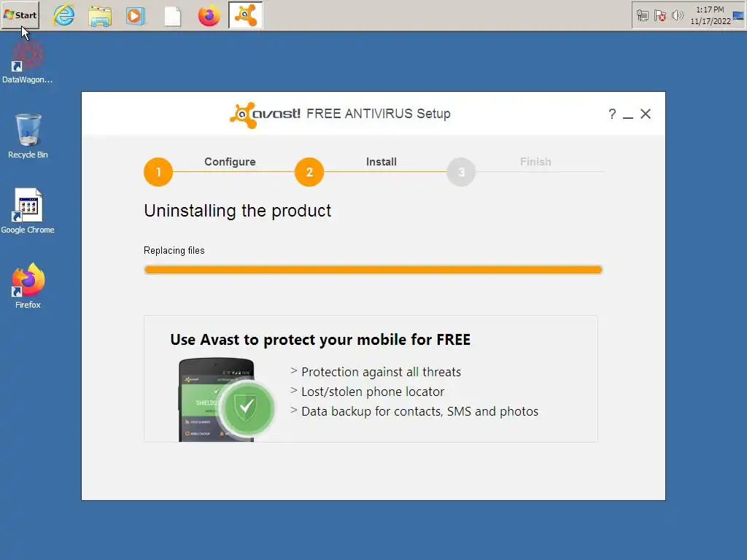The image size is (747, 560).
Task: Open Windows Media Player taskbar icon
Action: click(x=136, y=16)
